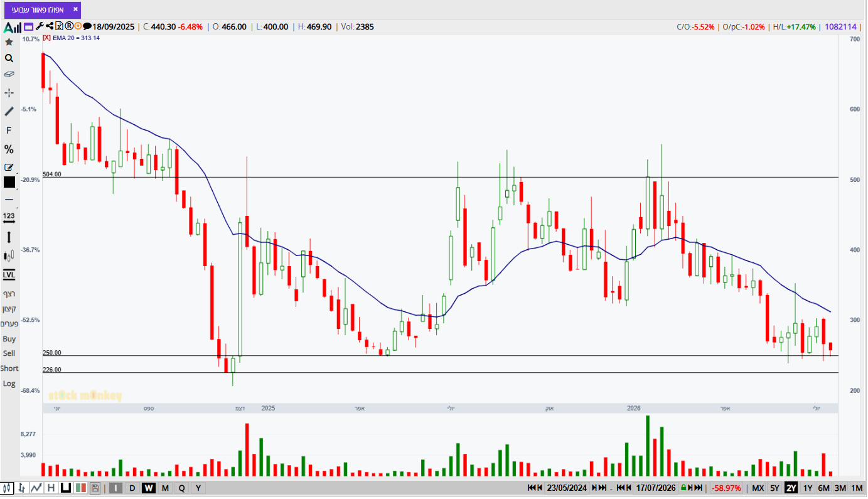Select the 2Y chart range

[791, 488]
